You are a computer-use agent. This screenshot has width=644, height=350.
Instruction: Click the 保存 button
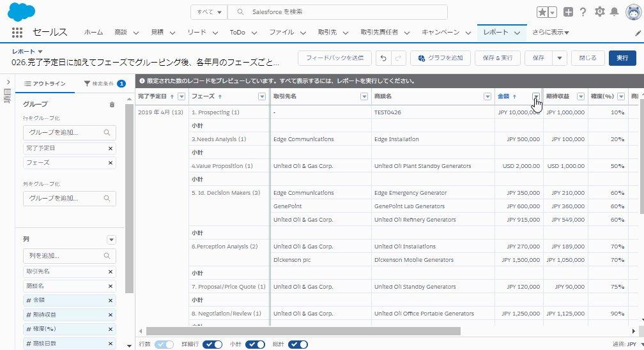(539, 58)
